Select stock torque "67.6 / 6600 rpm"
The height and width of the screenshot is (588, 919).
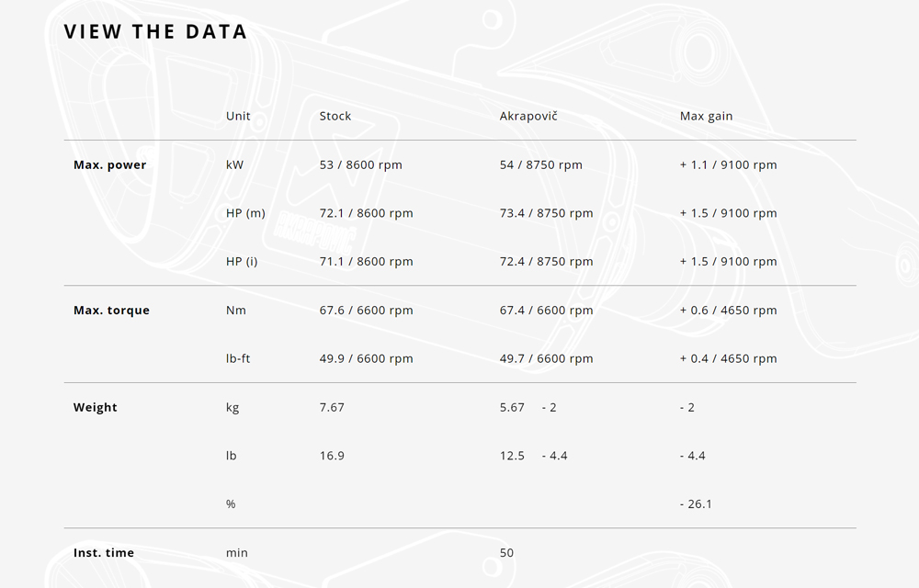(366, 311)
